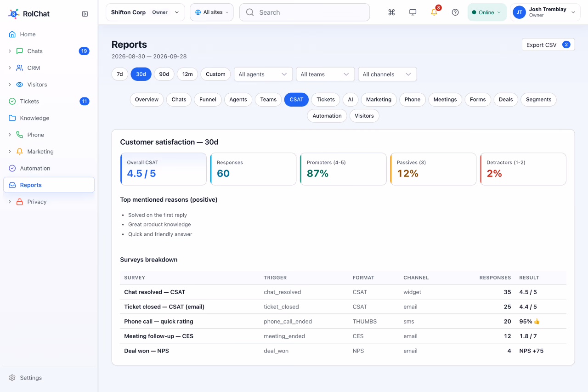Select the 90d date range
The width and height of the screenshot is (588, 392).
click(x=164, y=74)
